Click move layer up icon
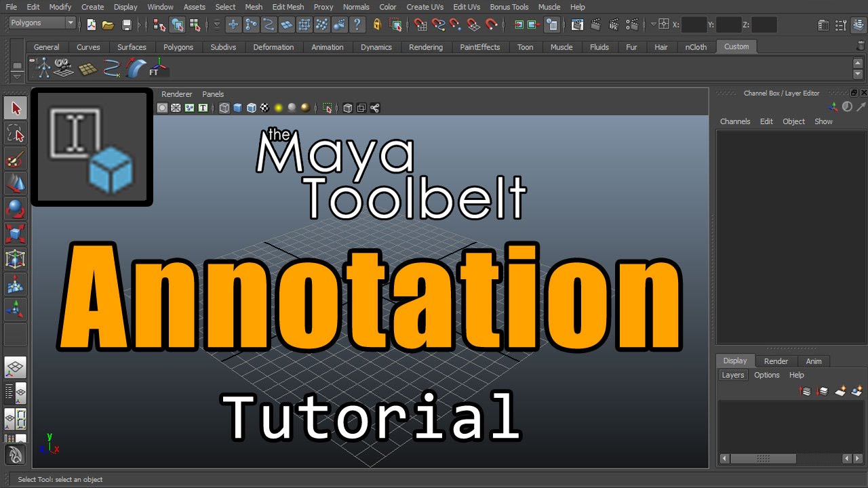The image size is (868, 488). (806, 391)
